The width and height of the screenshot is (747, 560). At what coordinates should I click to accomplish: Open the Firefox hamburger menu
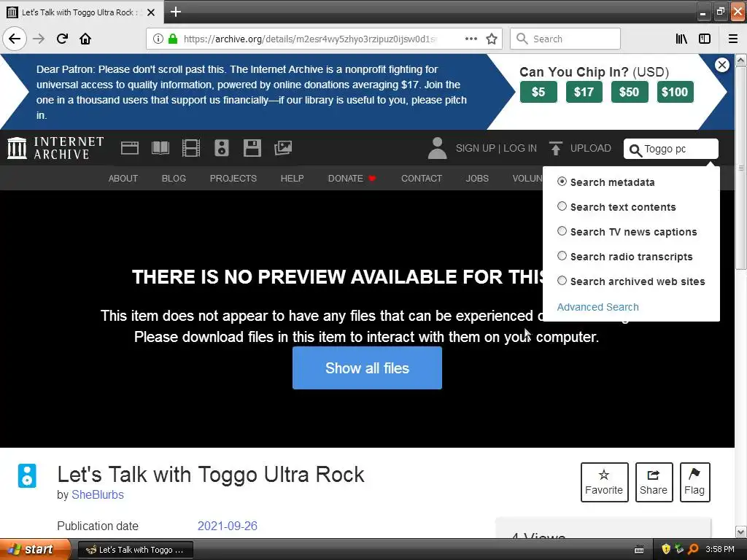coord(733,39)
